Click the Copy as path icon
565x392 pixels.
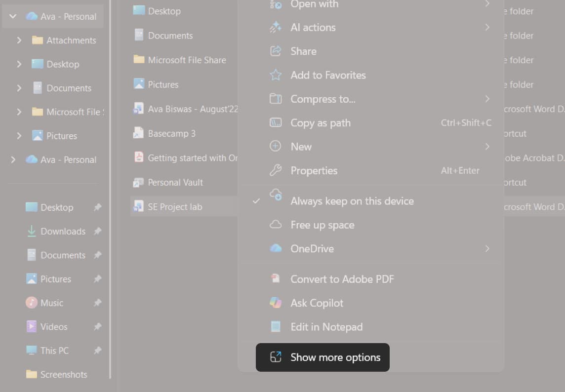tap(276, 122)
